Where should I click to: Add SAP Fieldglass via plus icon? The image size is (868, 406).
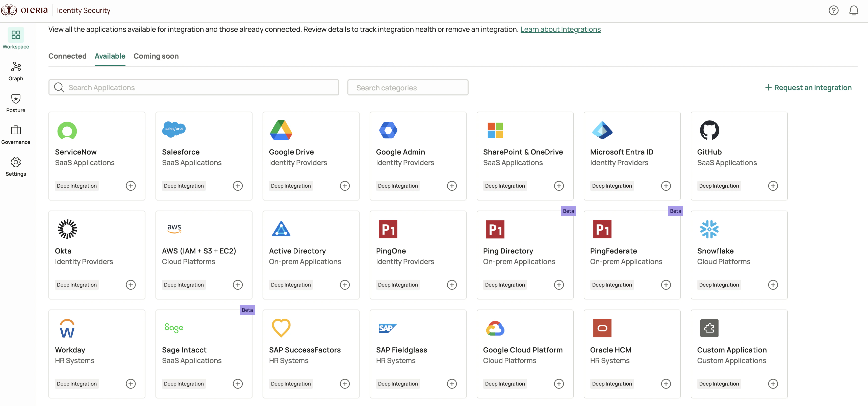click(x=452, y=384)
